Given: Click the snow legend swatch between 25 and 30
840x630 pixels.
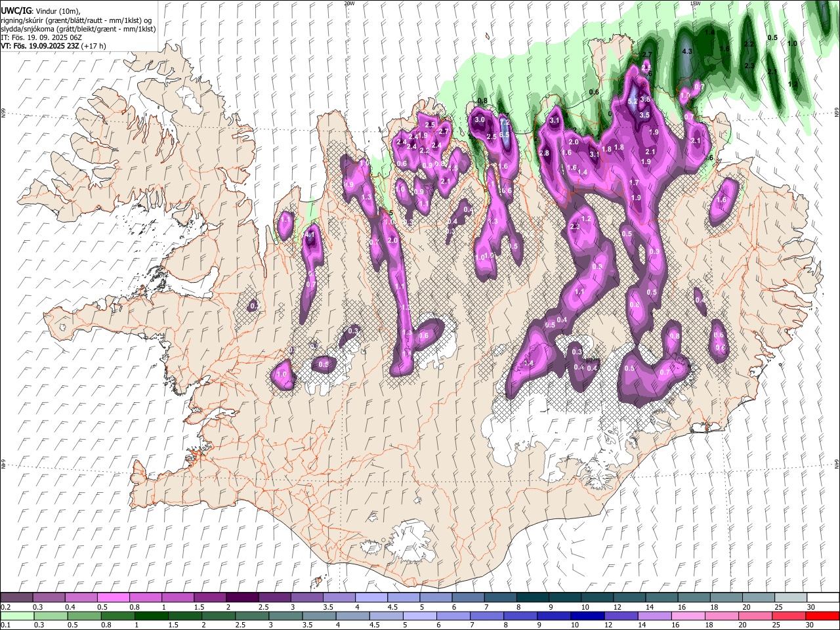Looking at the screenshot, I should [791, 598].
